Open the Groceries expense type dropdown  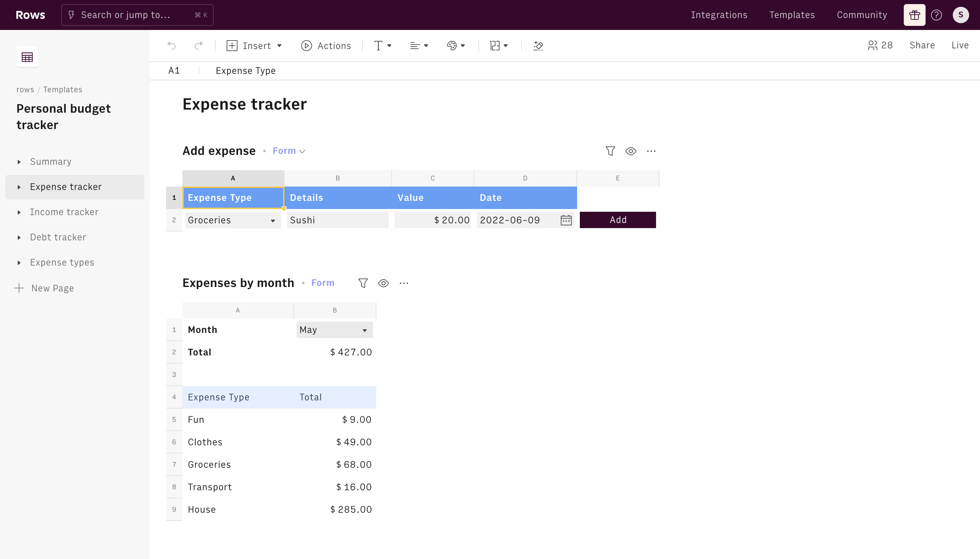pyautogui.click(x=273, y=220)
